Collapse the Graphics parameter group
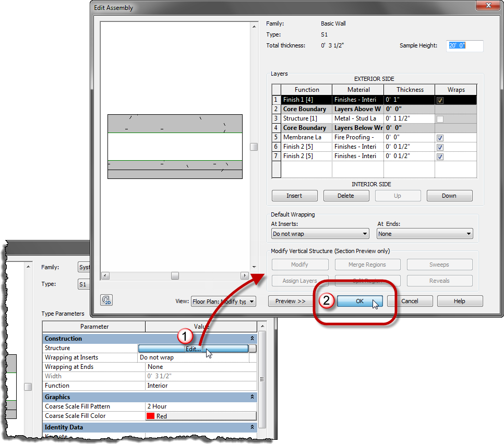This screenshot has width=504, height=444. [252, 397]
